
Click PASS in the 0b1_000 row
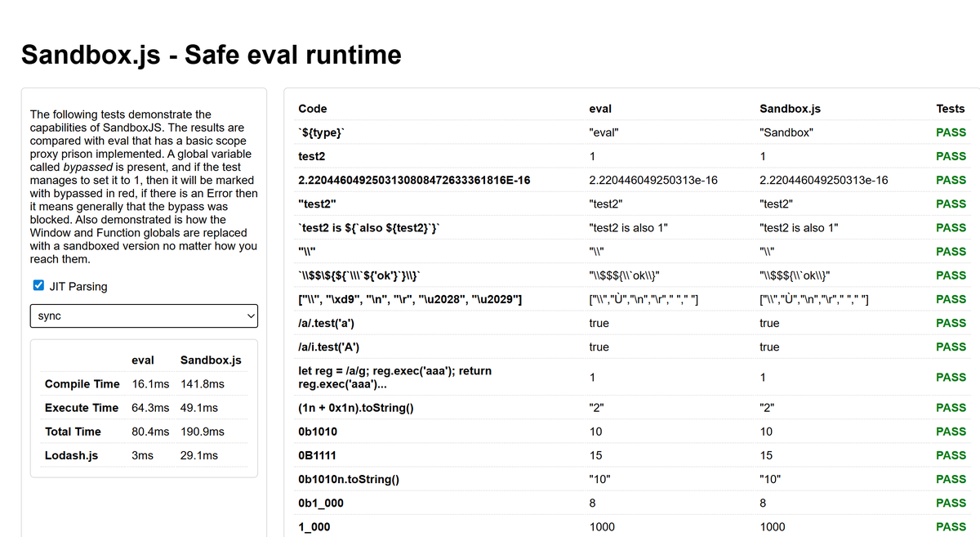tap(951, 503)
